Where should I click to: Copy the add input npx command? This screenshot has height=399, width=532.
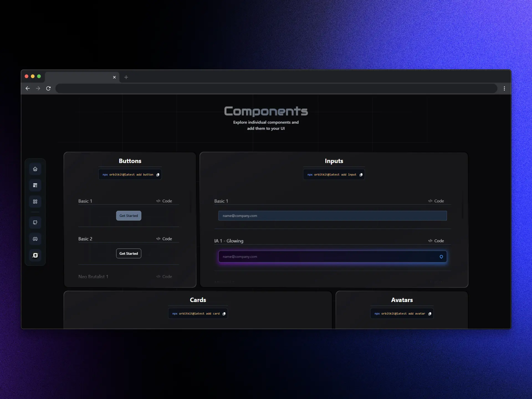(361, 175)
